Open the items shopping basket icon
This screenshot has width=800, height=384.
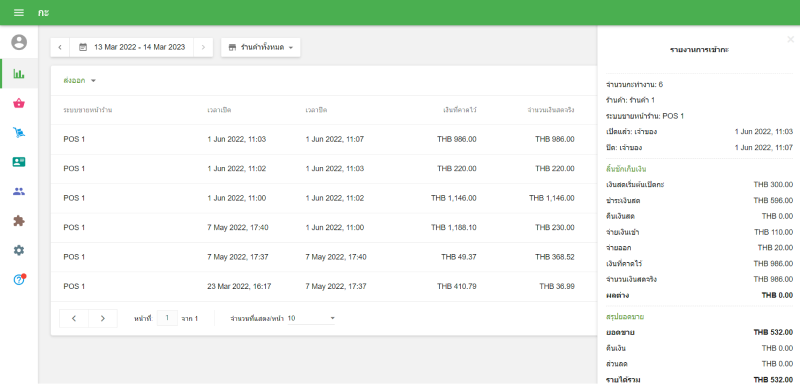click(x=19, y=104)
